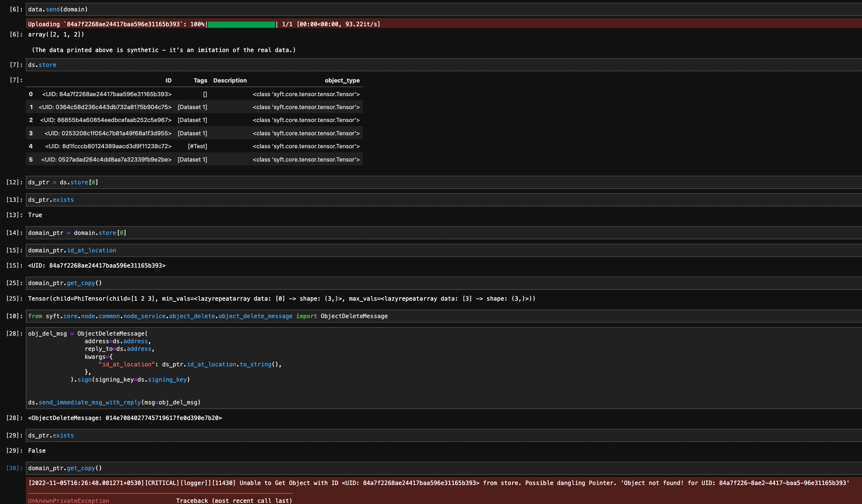The height and width of the screenshot is (504, 862).
Task: Select the green upload progress bar
Action: [x=241, y=24]
